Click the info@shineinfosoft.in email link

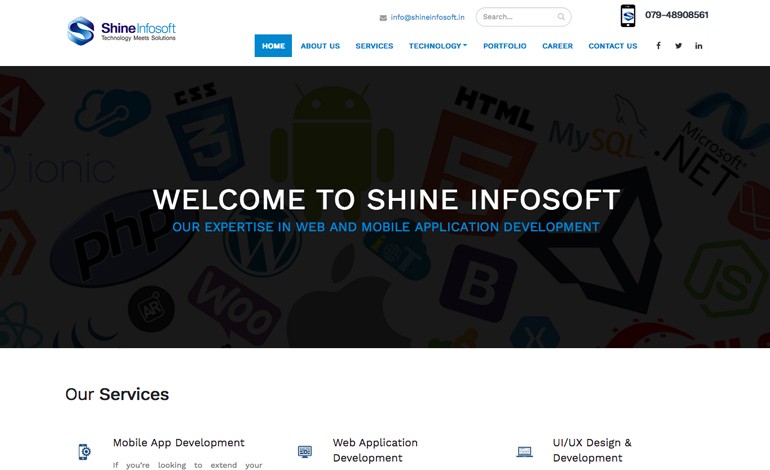[427, 17]
